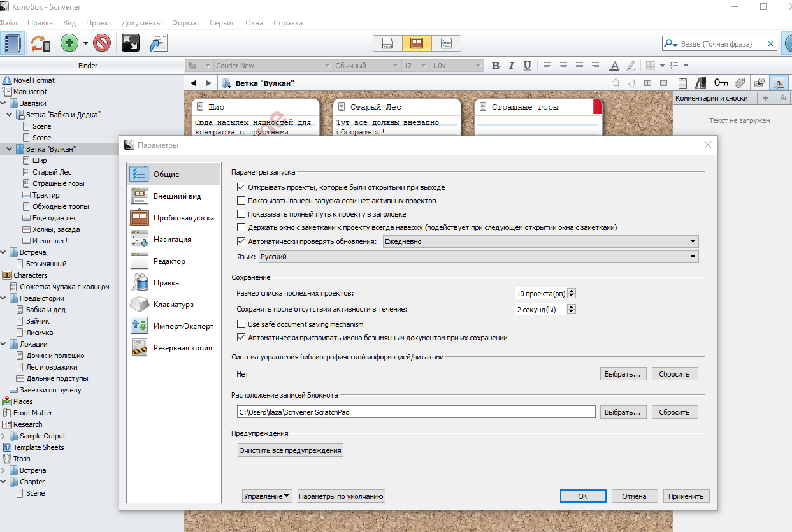The width and height of the screenshot is (792, 532).
Task: Open the Формат menu
Action: click(x=185, y=23)
